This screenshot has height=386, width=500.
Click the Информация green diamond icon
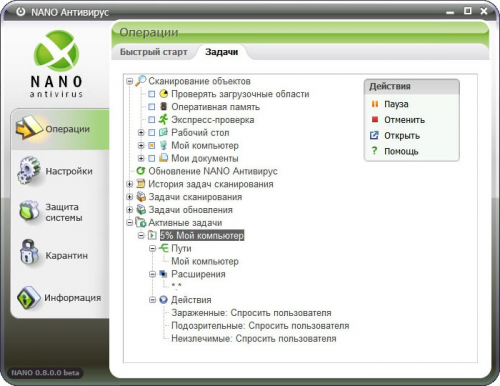[x=29, y=297]
